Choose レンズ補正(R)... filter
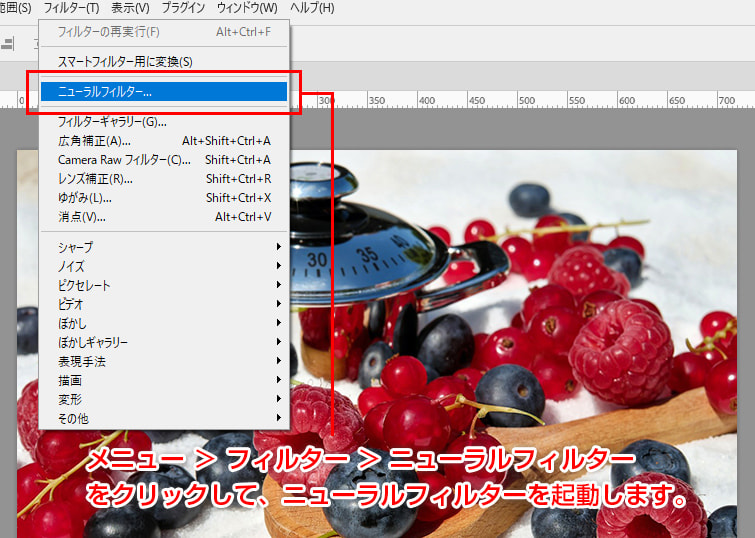The width and height of the screenshot is (755, 538). pos(164,179)
